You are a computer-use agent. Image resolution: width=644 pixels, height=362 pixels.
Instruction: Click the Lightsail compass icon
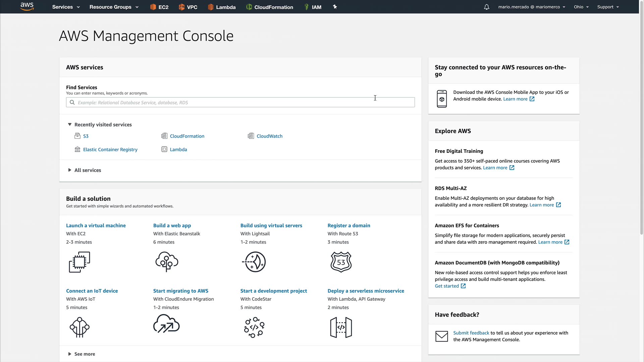click(254, 262)
